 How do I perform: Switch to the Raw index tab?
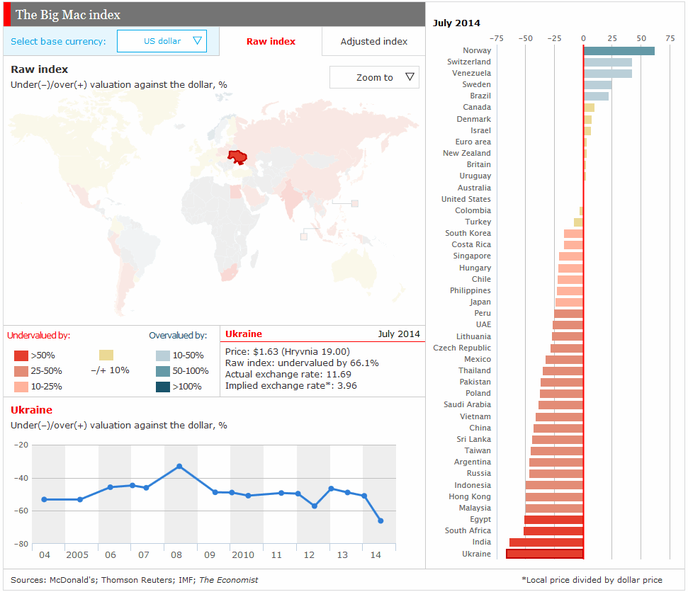click(x=271, y=41)
